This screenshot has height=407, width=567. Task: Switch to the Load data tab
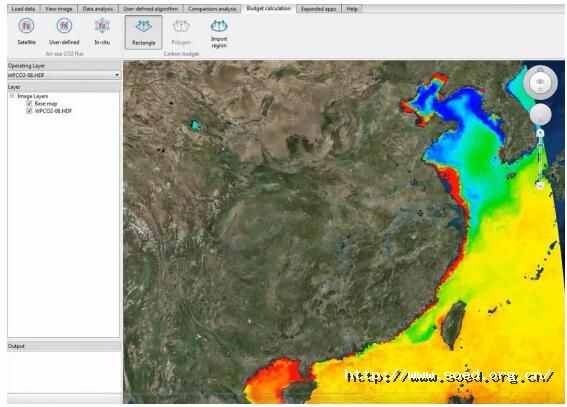(x=23, y=9)
